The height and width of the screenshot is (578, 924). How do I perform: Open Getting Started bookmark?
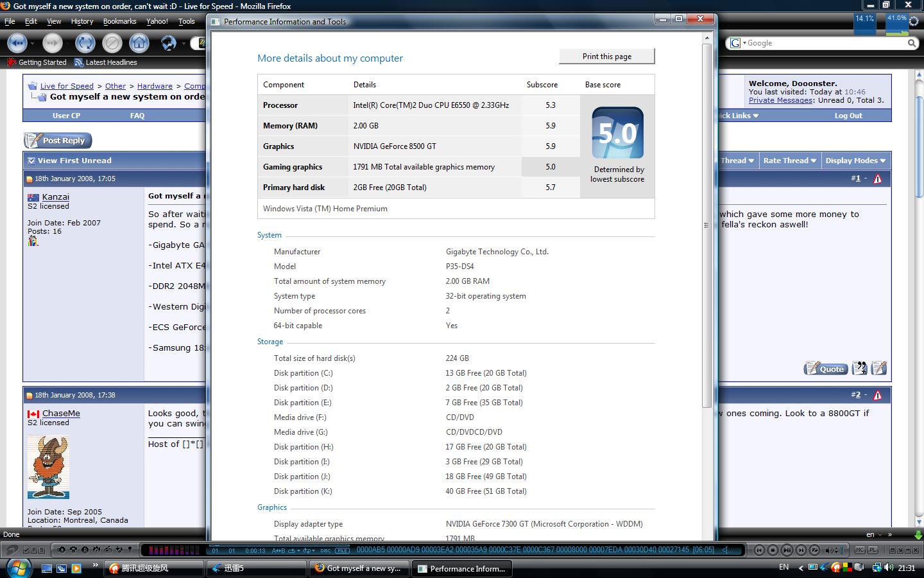click(x=37, y=62)
